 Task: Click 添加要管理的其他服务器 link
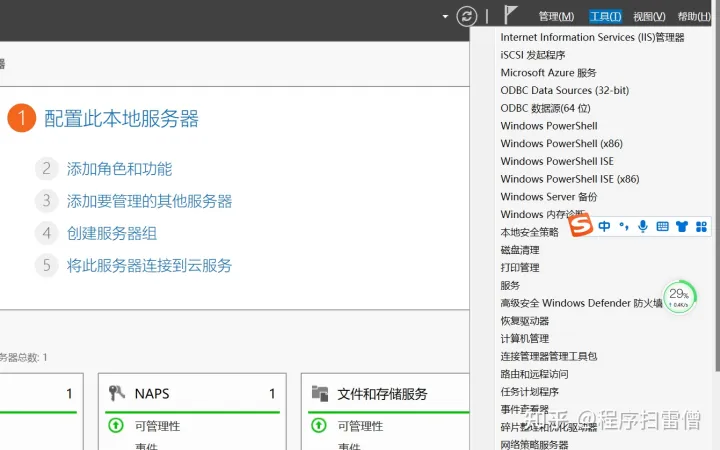149,201
